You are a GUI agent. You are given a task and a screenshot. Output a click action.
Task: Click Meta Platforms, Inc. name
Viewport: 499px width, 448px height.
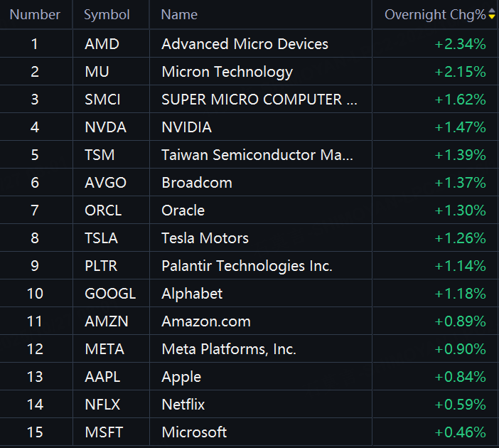228,349
